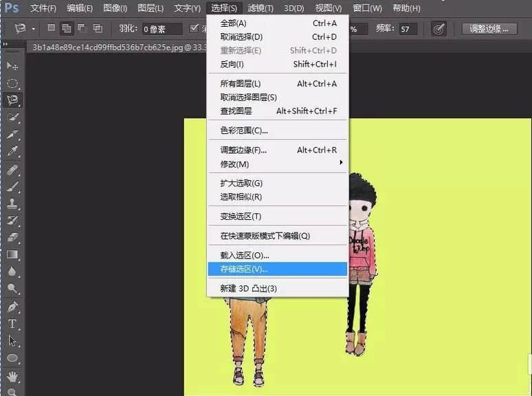Select the Healing Brush tool
The width and height of the screenshot is (532, 396).
click(x=12, y=169)
